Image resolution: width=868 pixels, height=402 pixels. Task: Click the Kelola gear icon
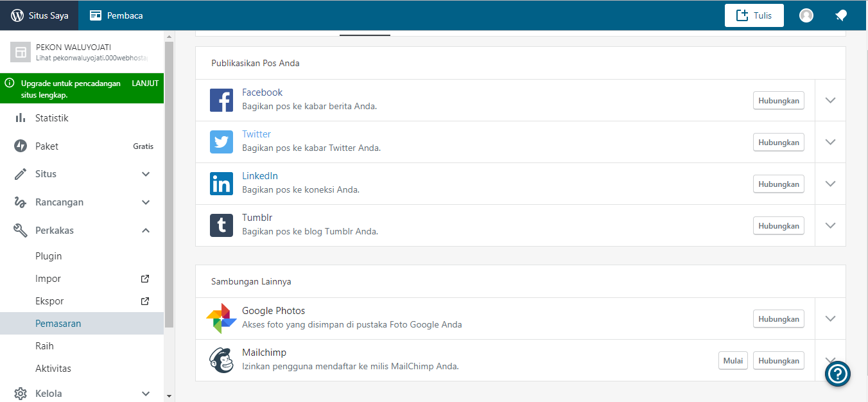[21, 394]
